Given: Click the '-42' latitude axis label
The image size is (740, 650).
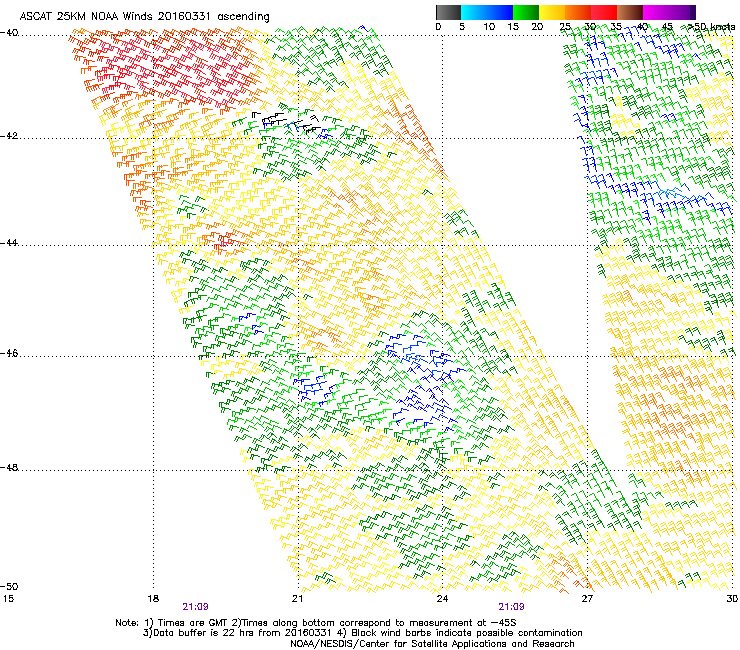Looking at the screenshot, I should point(9,136).
